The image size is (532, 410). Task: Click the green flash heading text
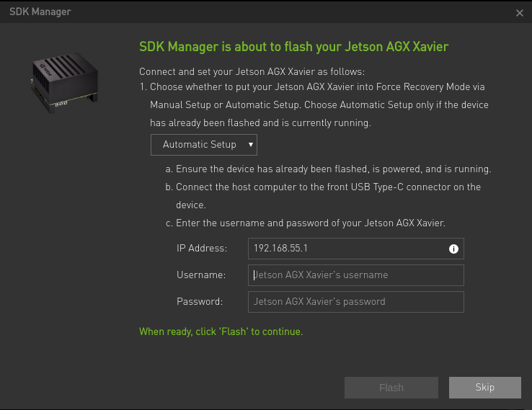(x=293, y=47)
